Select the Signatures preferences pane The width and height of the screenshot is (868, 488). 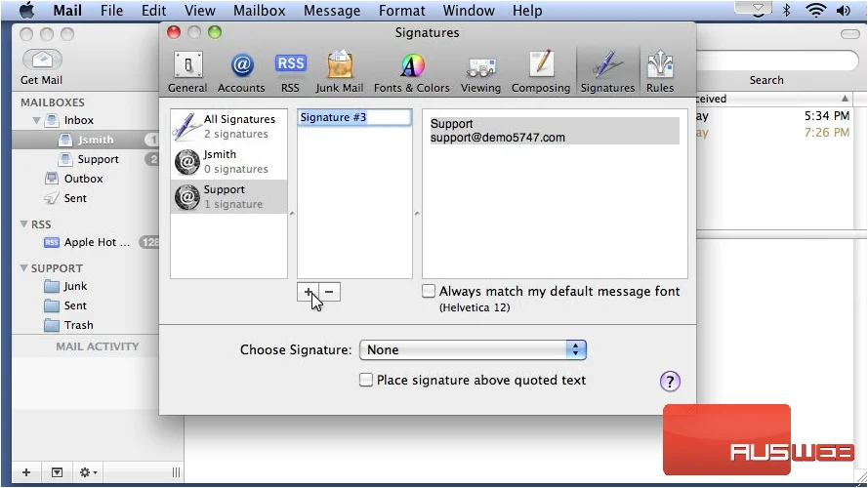pos(607,72)
